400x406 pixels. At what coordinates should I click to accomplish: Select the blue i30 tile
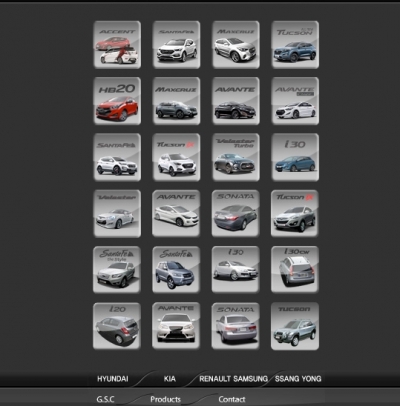[295, 157]
